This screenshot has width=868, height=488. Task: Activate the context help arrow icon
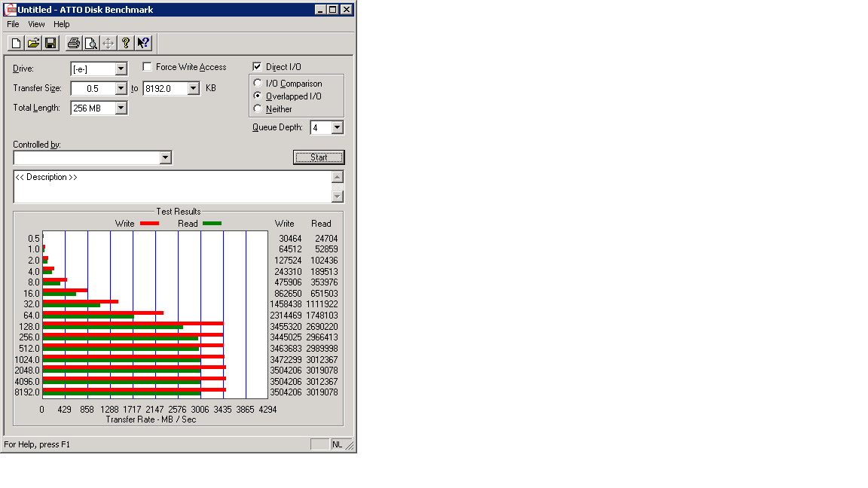143,43
